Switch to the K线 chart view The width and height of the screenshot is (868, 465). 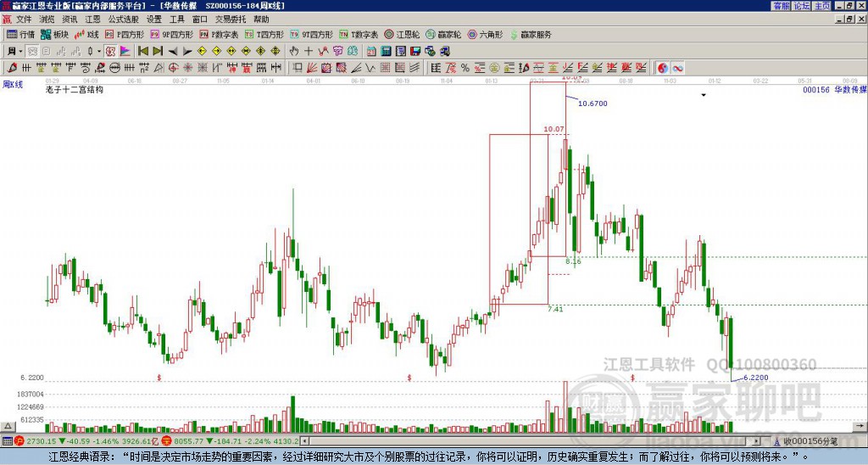pyautogui.click(x=86, y=34)
